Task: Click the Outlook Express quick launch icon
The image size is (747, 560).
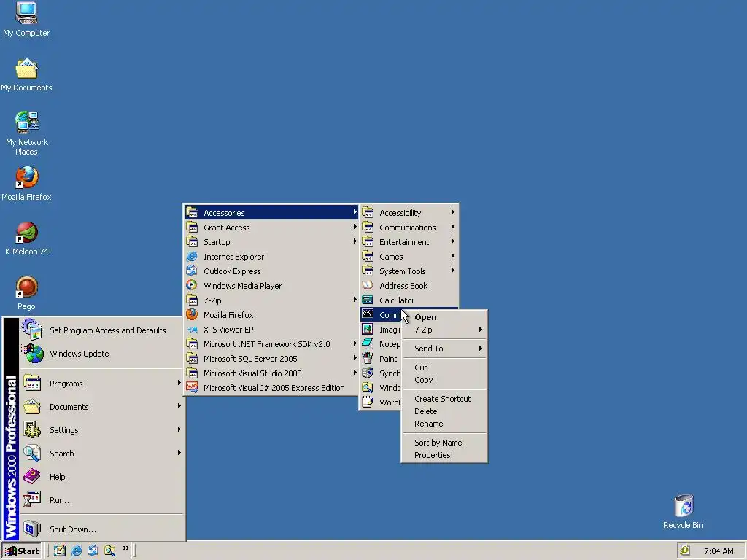Action: (x=93, y=551)
